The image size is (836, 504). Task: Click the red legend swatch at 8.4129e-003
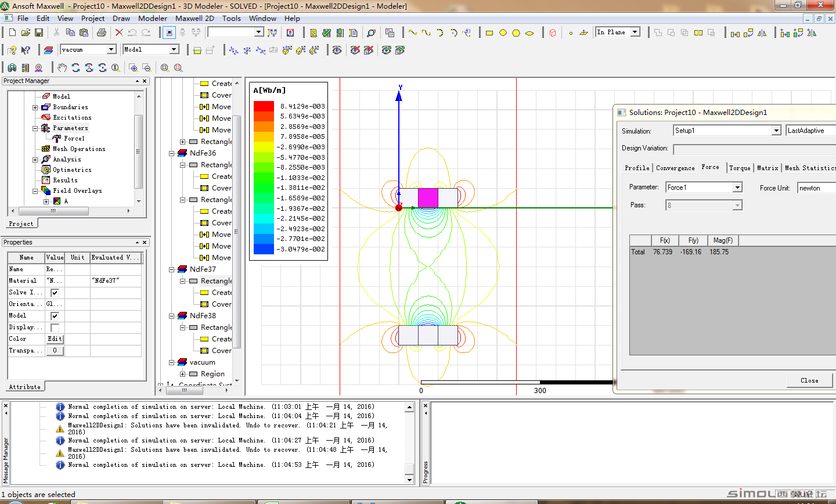coord(264,106)
